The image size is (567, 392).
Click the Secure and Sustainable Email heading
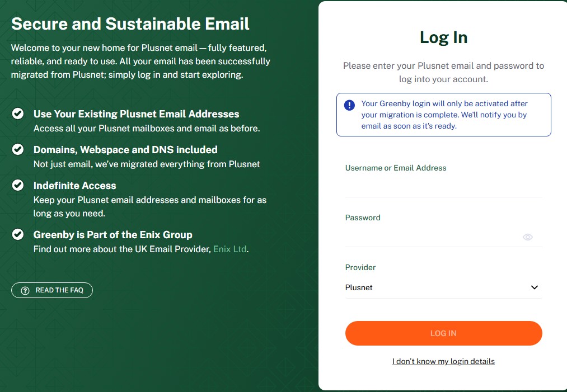(x=130, y=24)
